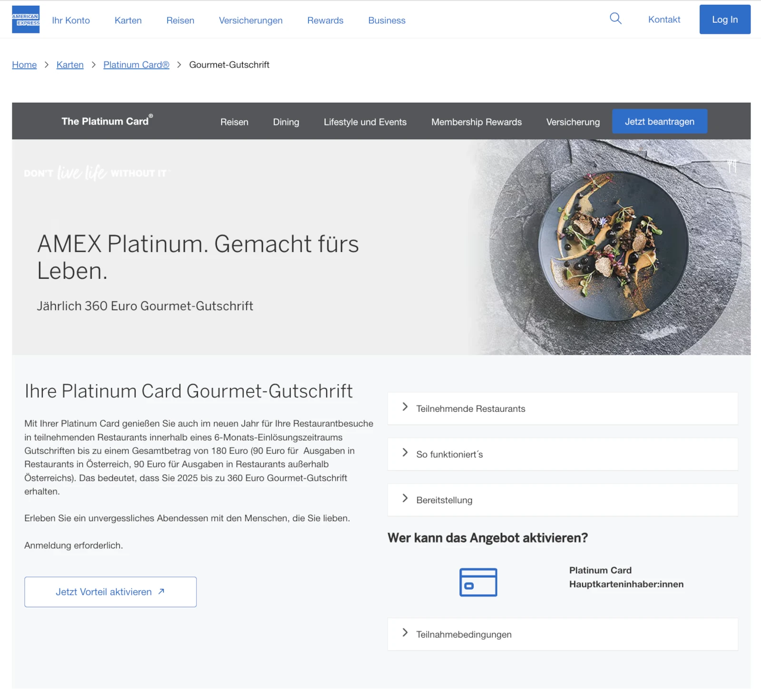Screen dimensions: 761x700
Task: Click the Kontakt link
Action: 664,19
